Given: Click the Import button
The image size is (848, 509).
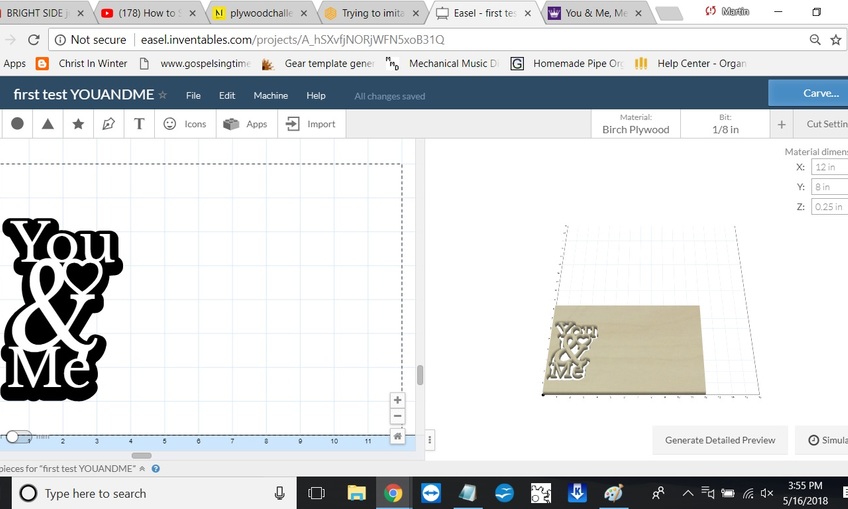Looking at the screenshot, I should [310, 124].
